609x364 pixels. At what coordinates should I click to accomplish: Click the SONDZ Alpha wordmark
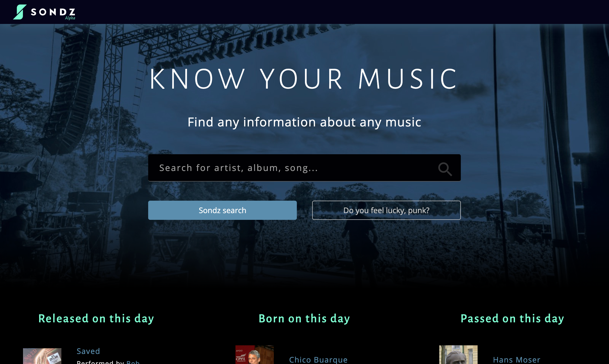53,13
